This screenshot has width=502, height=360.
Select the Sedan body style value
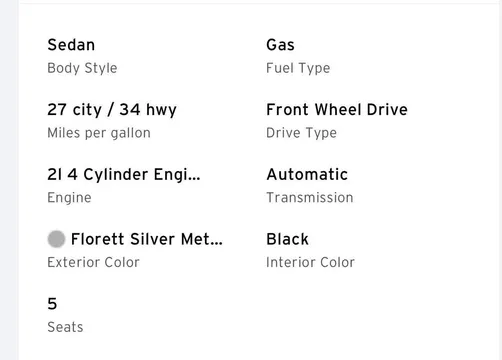tap(71, 45)
